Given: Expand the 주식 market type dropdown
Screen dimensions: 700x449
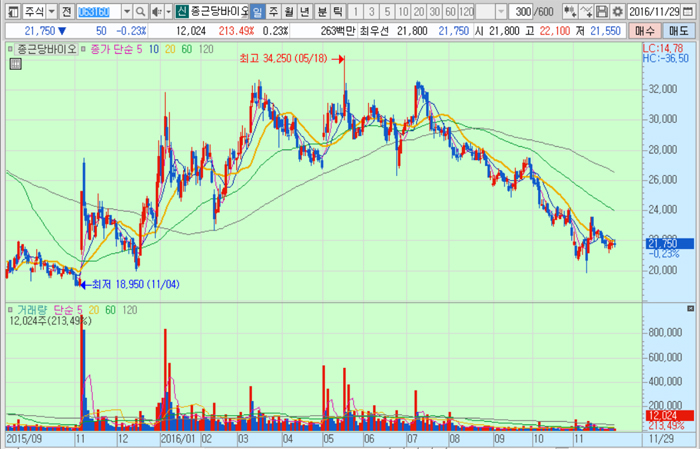Looking at the screenshot, I should click(50, 11).
